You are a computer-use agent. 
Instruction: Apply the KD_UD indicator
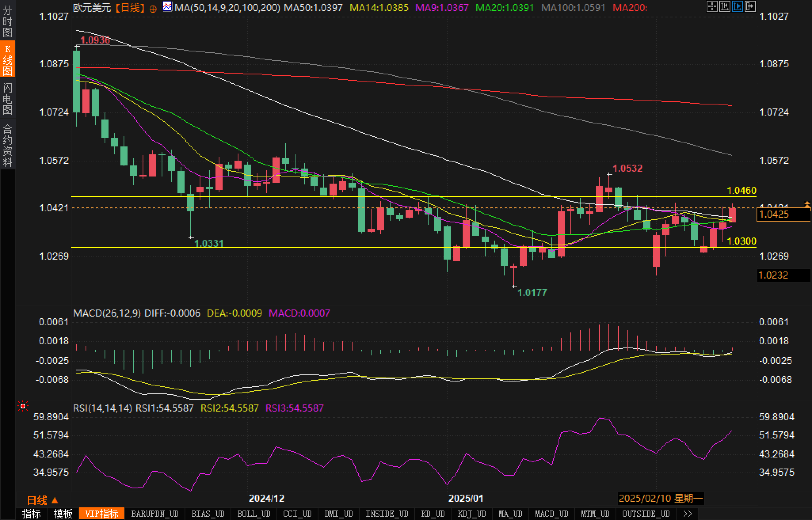click(x=433, y=514)
